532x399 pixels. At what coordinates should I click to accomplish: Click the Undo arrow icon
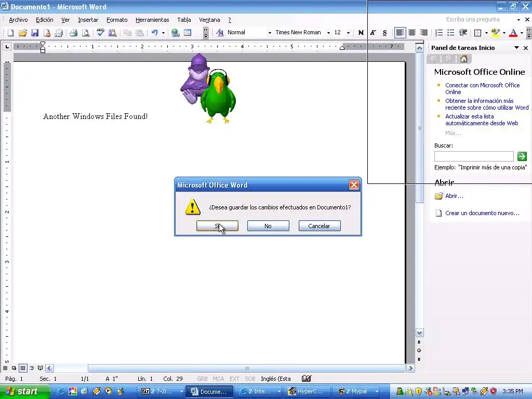pos(155,33)
